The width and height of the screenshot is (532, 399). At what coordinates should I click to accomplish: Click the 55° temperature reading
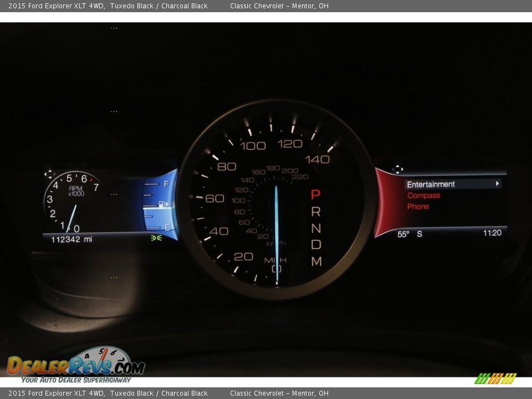pos(403,234)
